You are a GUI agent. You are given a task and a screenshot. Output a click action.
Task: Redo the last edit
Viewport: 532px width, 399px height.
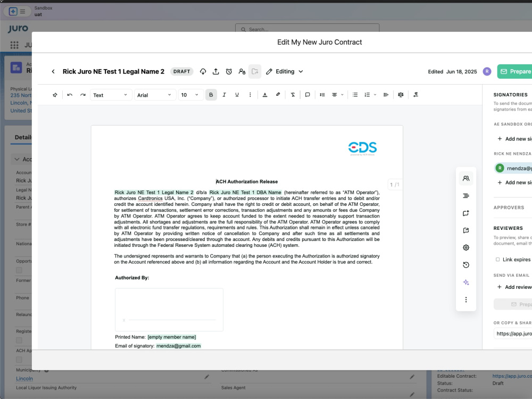[83, 95]
